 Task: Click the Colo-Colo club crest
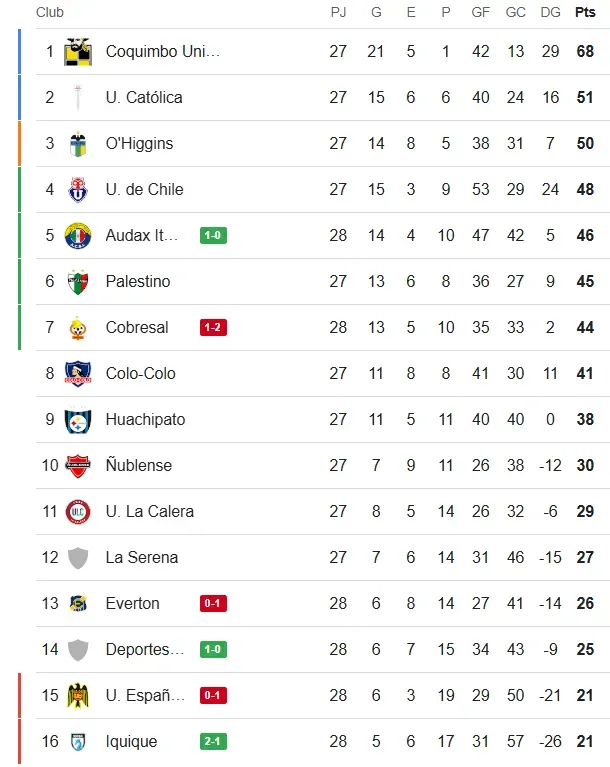[78, 374]
